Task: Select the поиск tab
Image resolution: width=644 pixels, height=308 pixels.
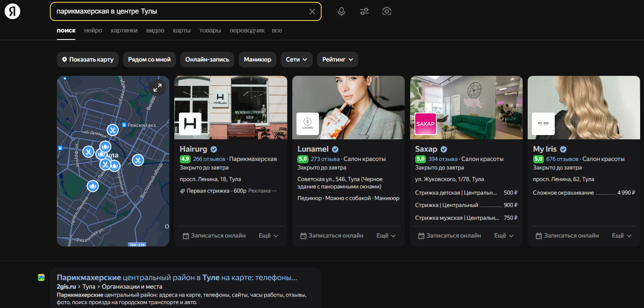Action: 66,31
